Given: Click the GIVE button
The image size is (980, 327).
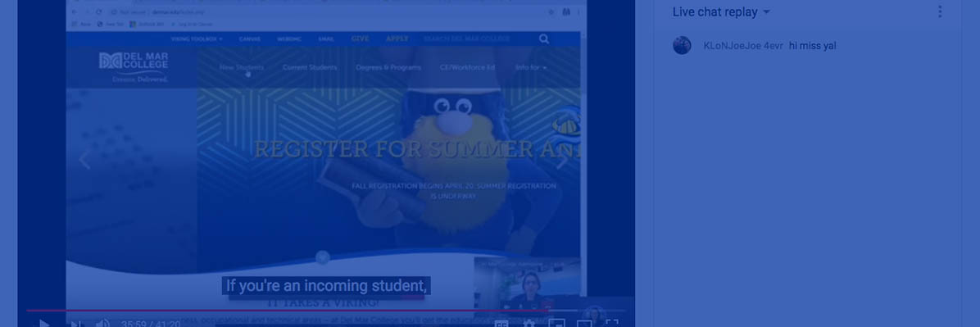Looking at the screenshot, I should [360, 39].
